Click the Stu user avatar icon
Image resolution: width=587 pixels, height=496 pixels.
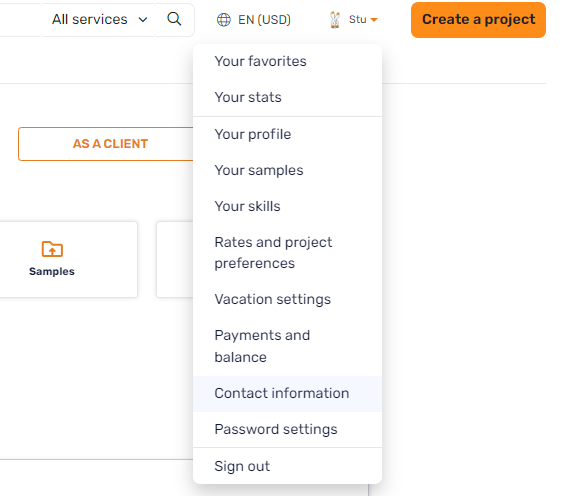pos(335,20)
